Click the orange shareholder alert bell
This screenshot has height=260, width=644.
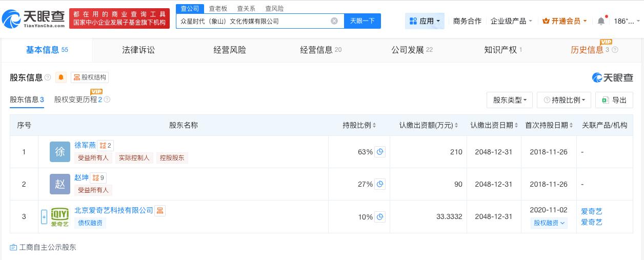click(x=61, y=77)
